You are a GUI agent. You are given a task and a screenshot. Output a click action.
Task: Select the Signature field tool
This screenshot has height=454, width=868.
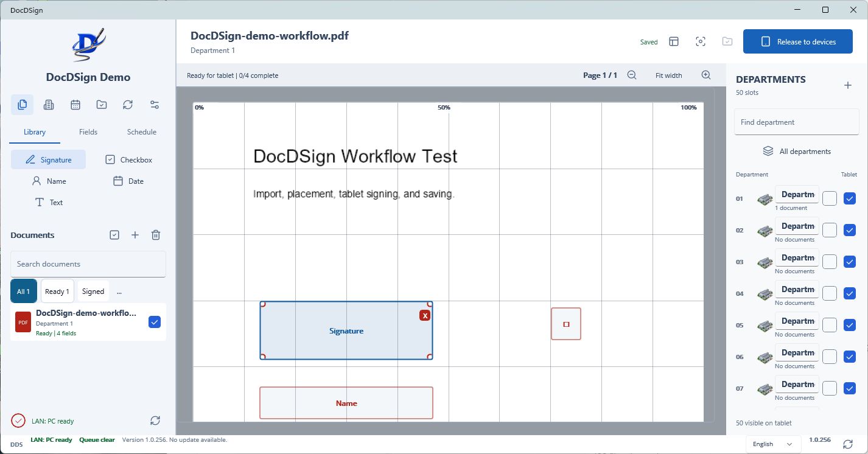click(x=48, y=159)
